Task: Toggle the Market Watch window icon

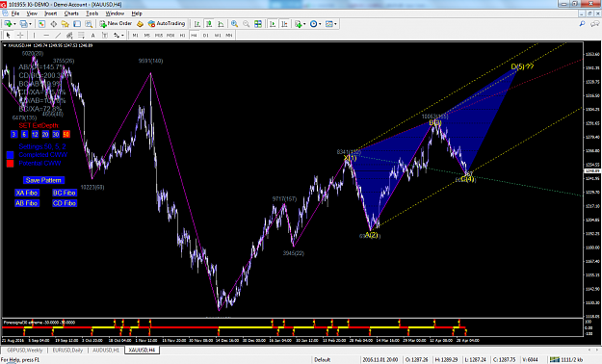Action: [x=41, y=24]
